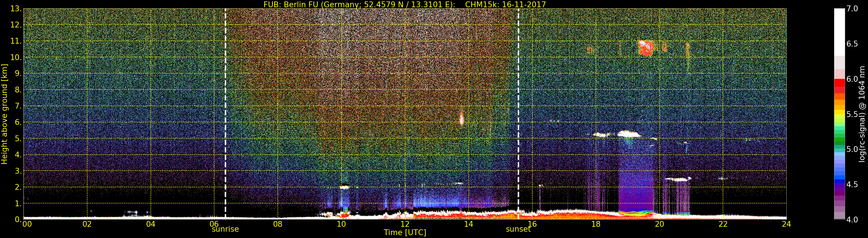
Task: Click the height axis tick '7.'
Action: click(18, 106)
